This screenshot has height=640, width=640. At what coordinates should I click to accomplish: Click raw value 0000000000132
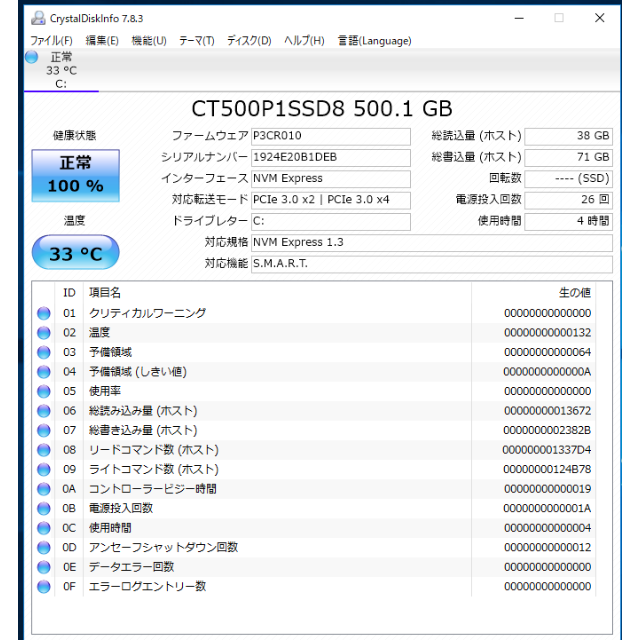pos(547,333)
